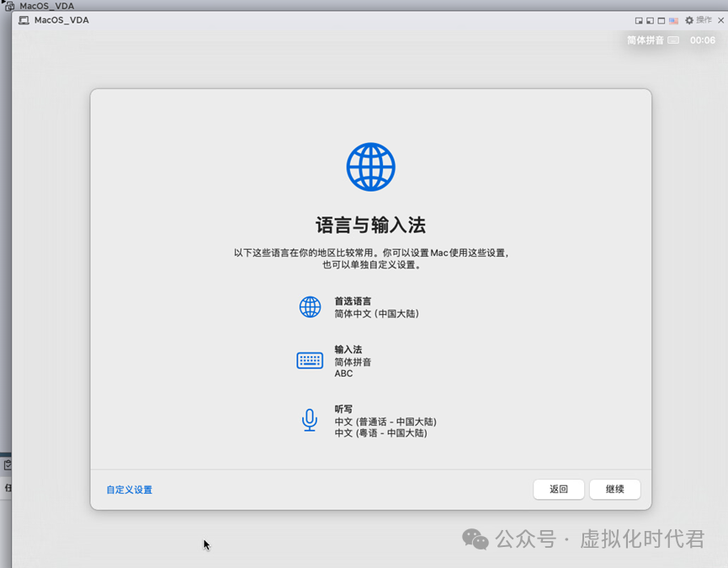
Task: Click the 语言与输入法 heading
Action: 370,225
